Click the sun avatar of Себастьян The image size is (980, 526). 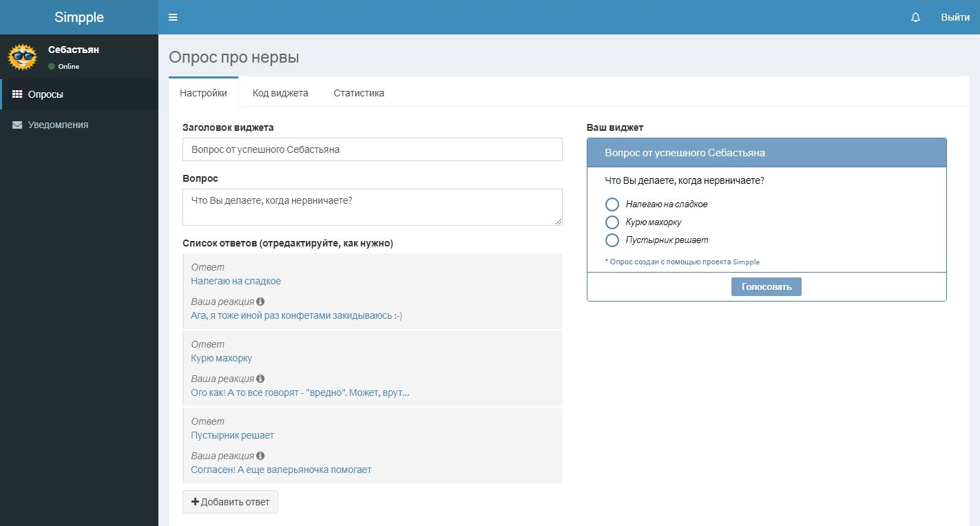pyautogui.click(x=22, y=57)
